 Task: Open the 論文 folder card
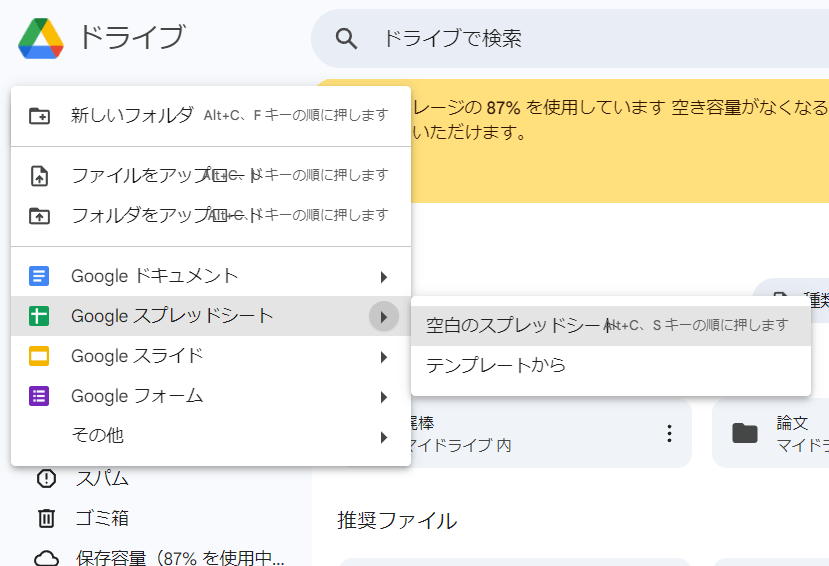pyautogui.click(x=771, y=433)
